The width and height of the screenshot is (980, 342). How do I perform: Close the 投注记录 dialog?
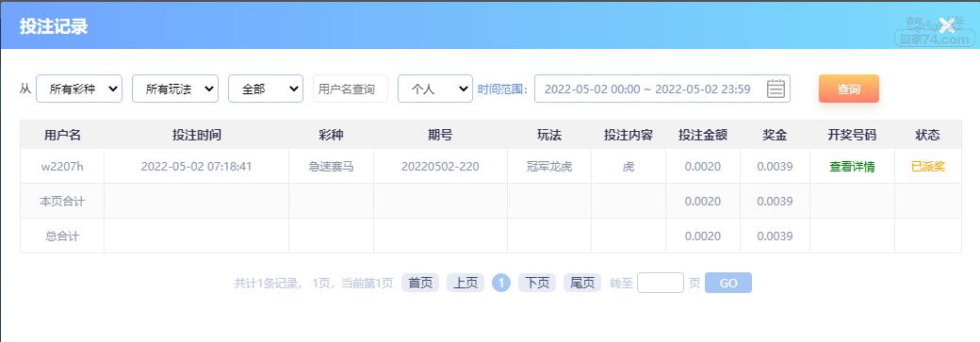click(947, 25)
